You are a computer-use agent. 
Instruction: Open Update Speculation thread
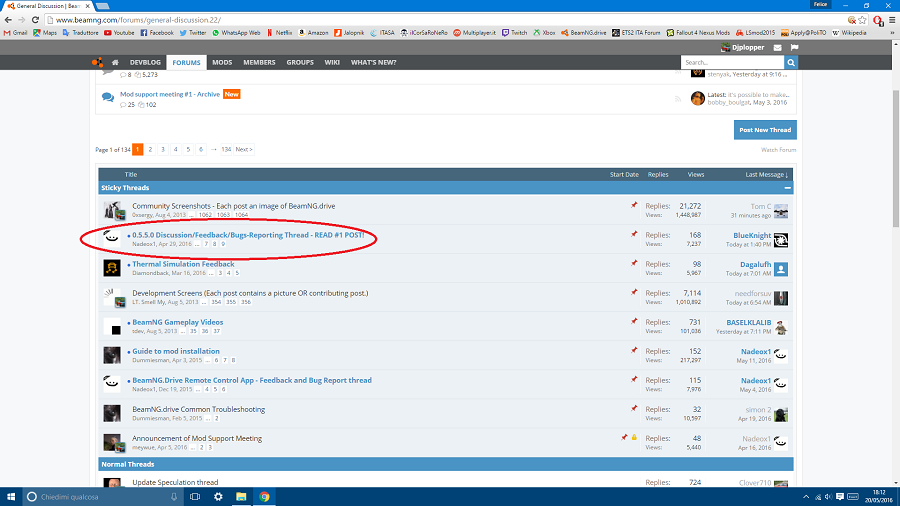tap(175, 482)
